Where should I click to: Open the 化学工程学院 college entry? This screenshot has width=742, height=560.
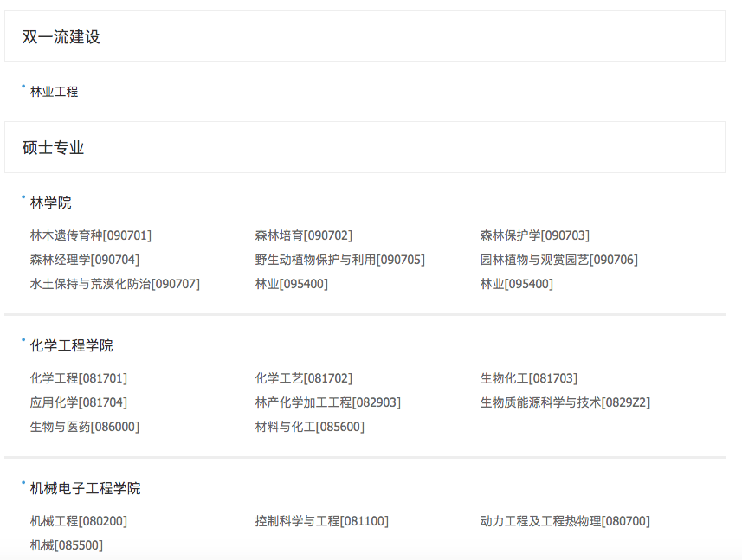point(72,345)
